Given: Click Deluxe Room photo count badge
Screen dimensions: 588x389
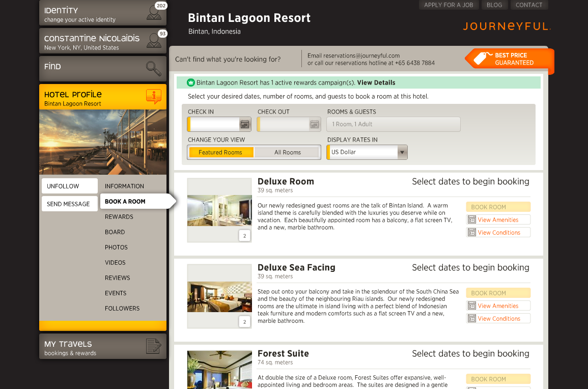Looking at the screenshot, I should [244, 236].
